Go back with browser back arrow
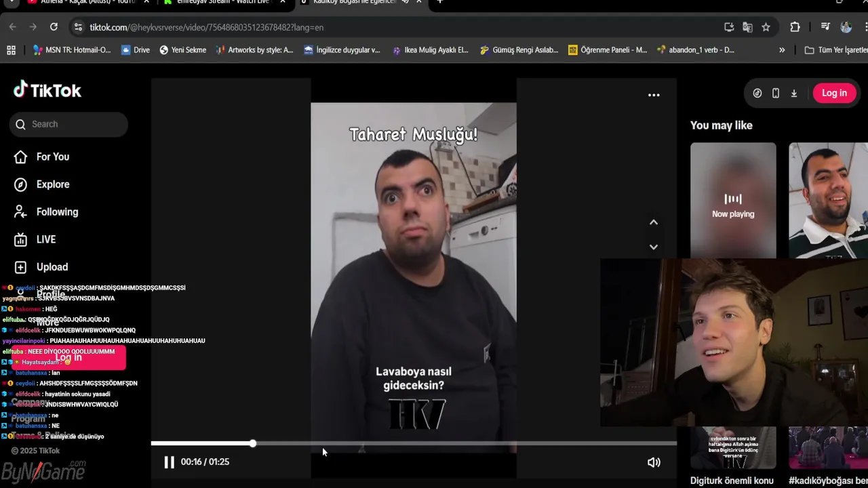Image resolution: width=868 pixels, height=488 pixels. click(x=12, y=27)
